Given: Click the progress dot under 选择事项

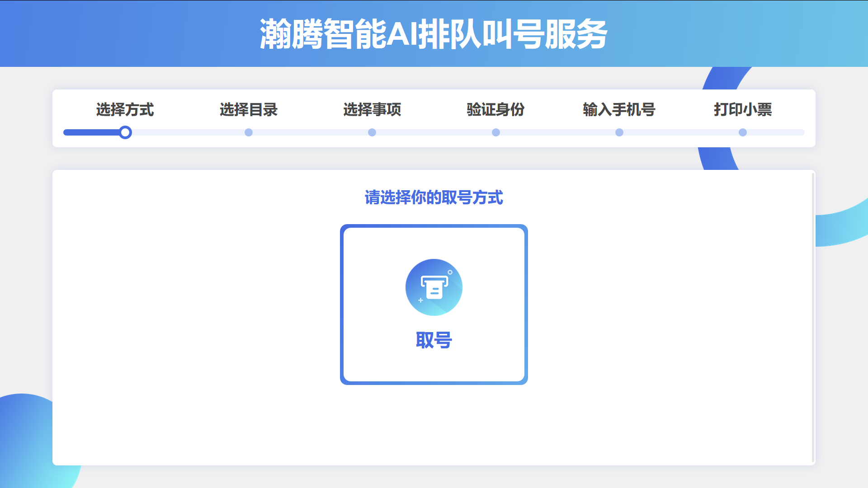Looking at the screenshot, I should point(372,132).
